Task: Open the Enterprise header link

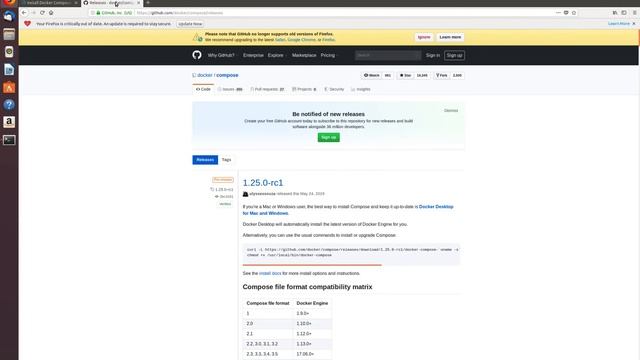Action: (253, 55)
